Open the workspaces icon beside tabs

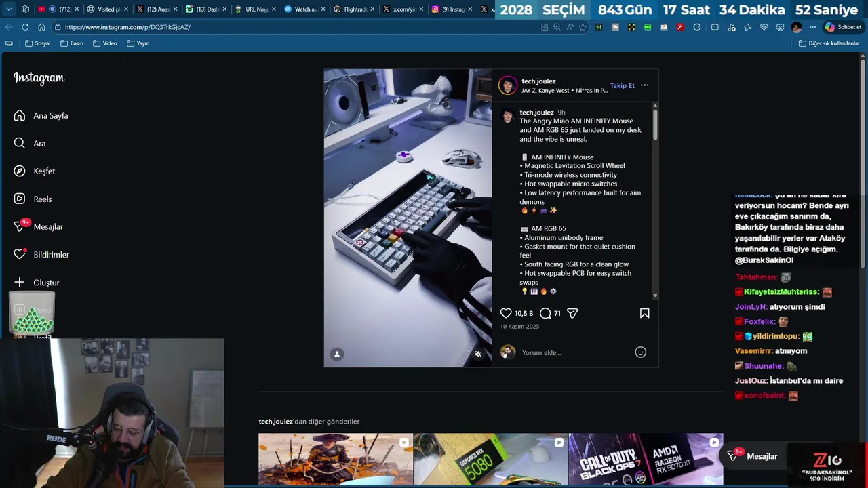pos(25,9)
